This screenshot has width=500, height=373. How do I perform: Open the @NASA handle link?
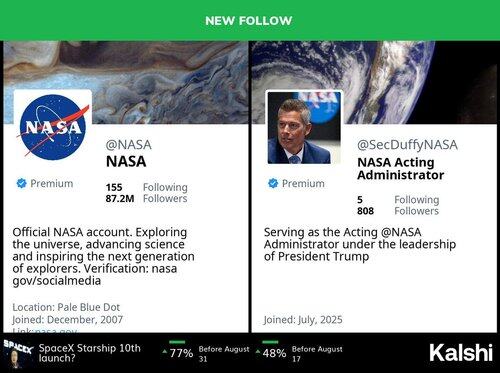pyautogui.click(x=129, y=145)
